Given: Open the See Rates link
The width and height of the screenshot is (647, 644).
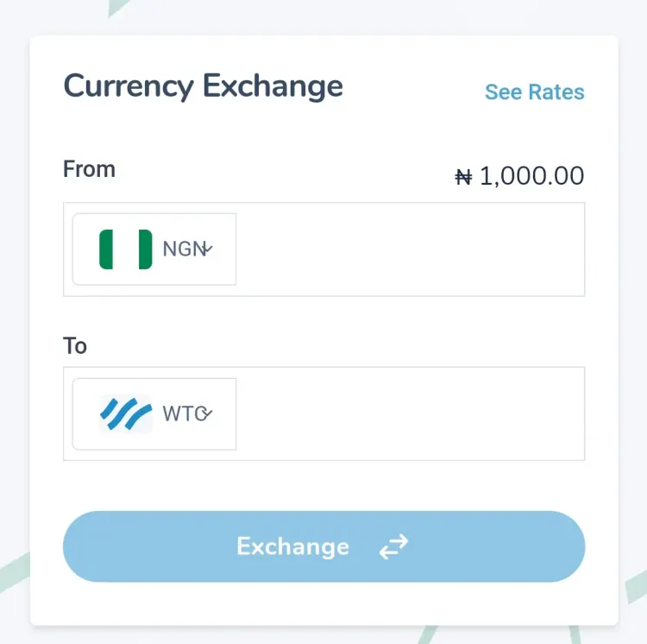Looking at the screenshot, I should tap(534, 92).
